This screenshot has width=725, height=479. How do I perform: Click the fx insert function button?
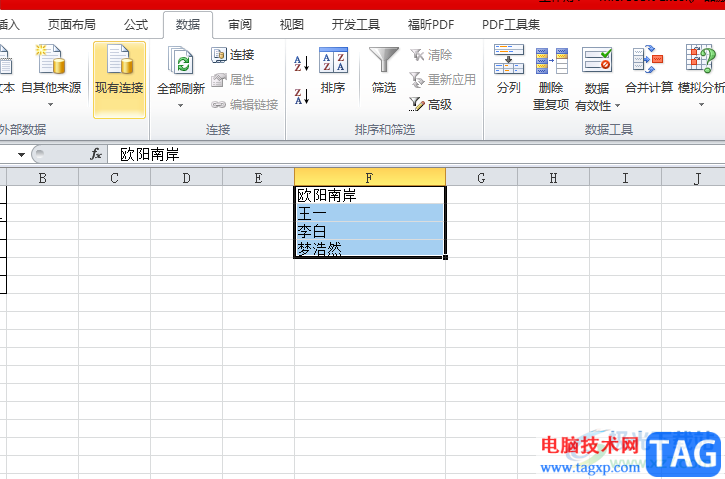[96, 154]
